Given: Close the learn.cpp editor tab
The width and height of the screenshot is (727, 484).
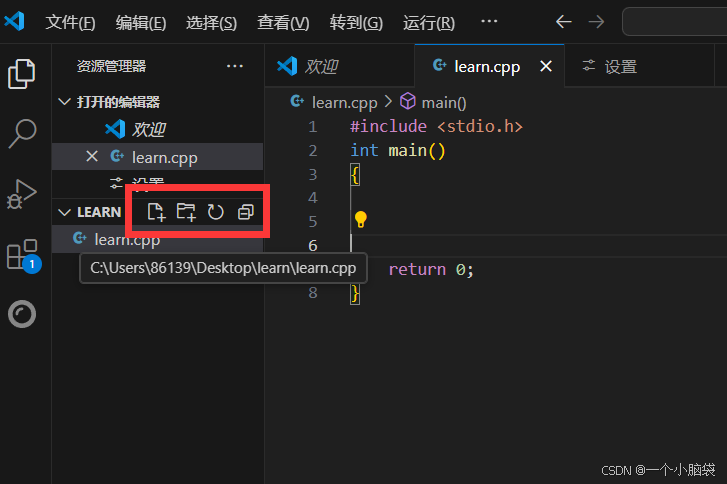Looking at the screenshot, I should pyautogui.click(x=546, y=66).
